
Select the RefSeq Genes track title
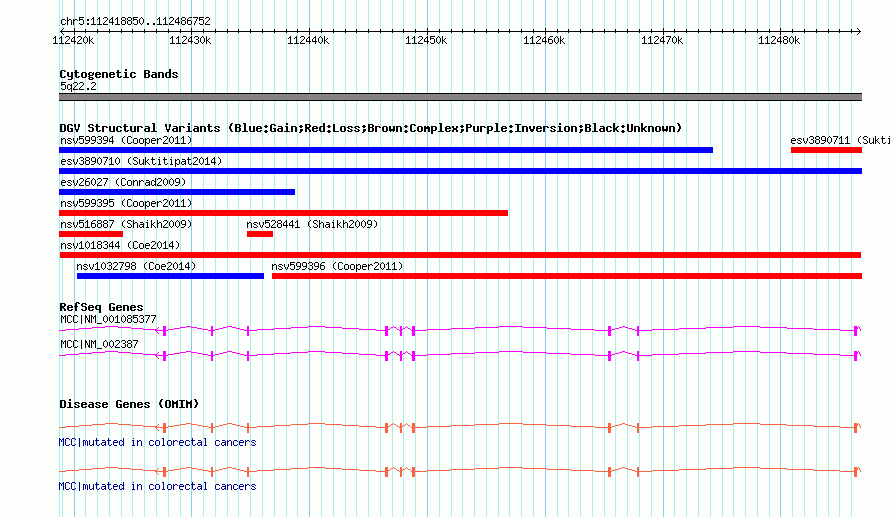click(x=101, y=307)
